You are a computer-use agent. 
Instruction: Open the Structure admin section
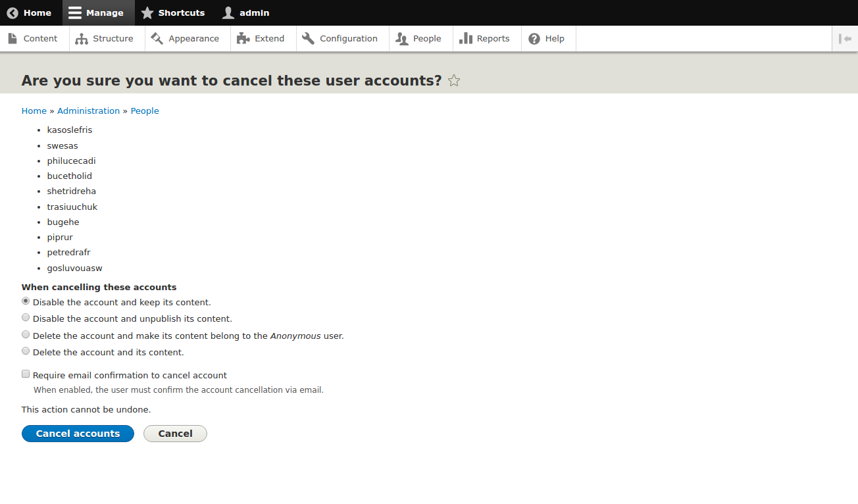point(105,39)
